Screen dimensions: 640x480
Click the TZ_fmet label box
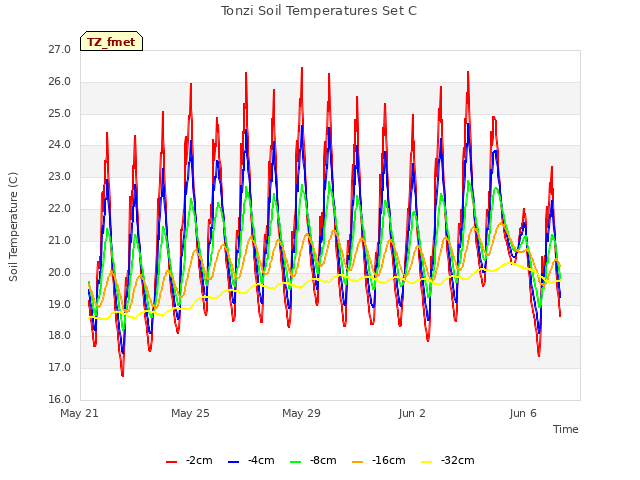[x=111, y=41]
